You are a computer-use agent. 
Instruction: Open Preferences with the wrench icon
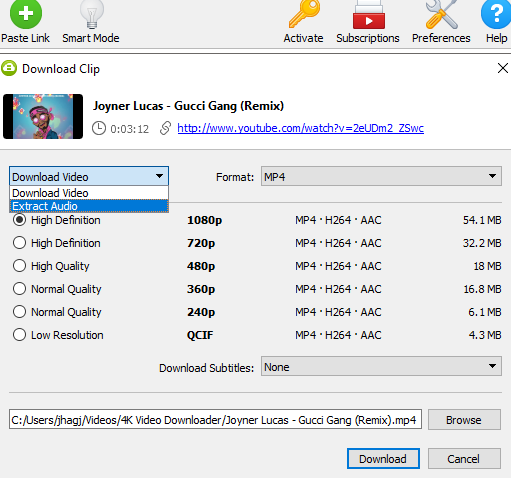point(442,14)
